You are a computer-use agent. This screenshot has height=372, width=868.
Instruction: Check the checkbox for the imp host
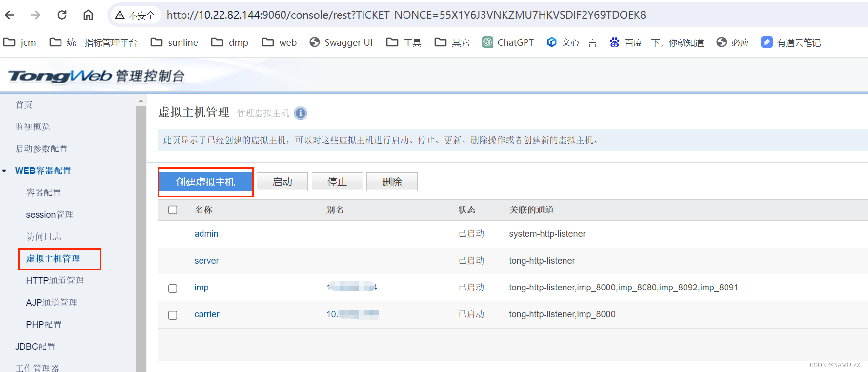click(x=173, y=288)
